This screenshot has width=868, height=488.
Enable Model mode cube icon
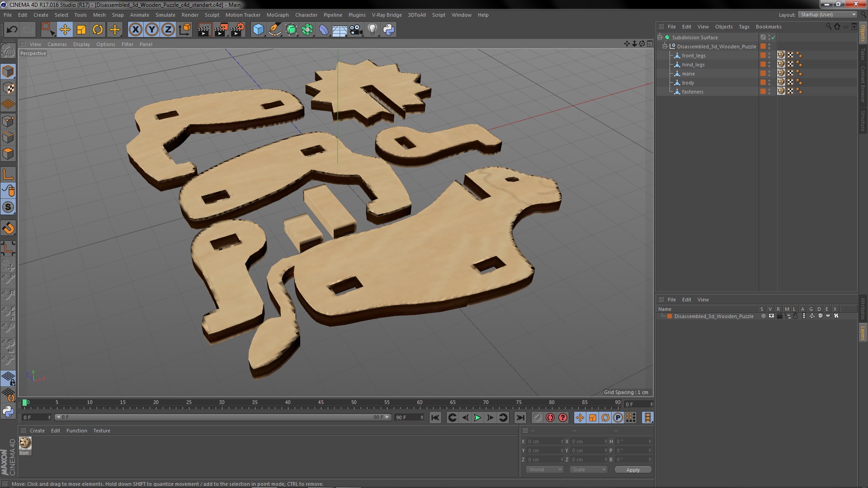[8, 71]
